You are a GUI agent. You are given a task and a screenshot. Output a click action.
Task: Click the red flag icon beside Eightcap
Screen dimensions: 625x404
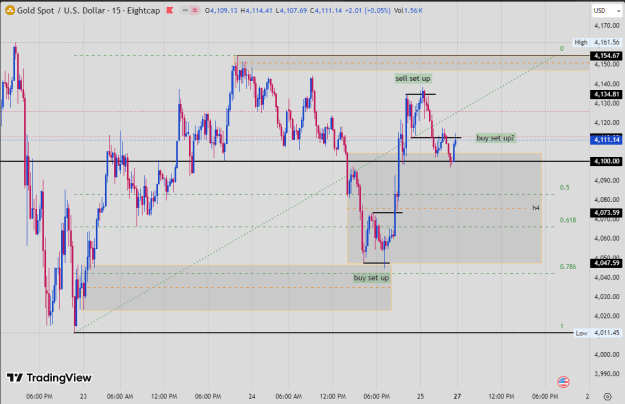pos(170,10)
